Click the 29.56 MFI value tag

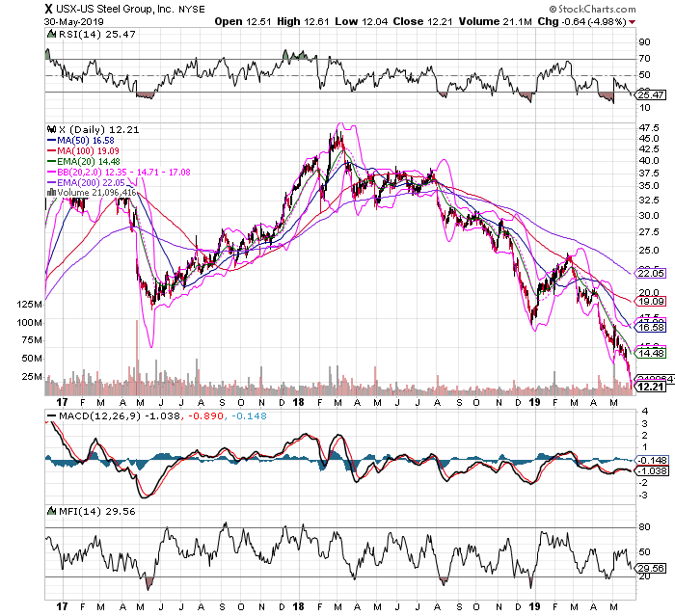click(651, 568)
